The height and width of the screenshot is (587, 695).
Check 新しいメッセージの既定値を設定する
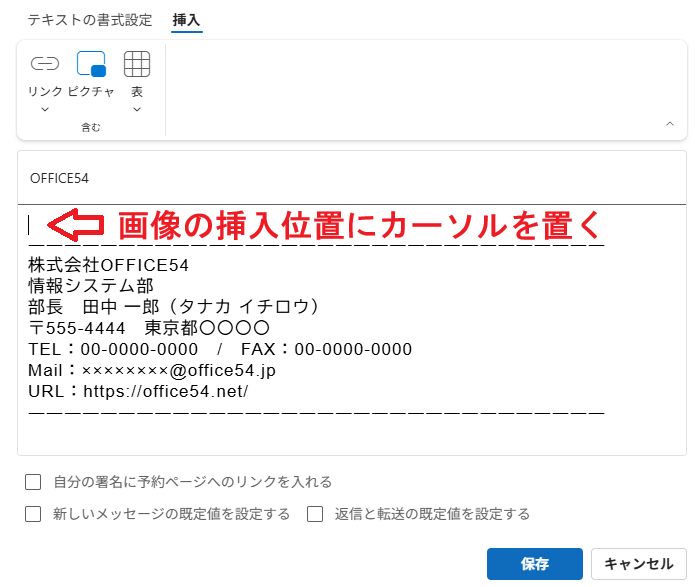pos(33,514)
